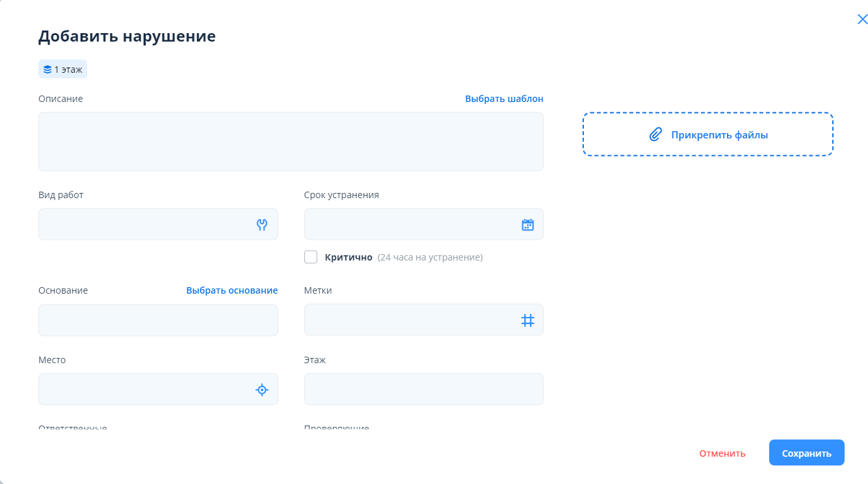
Task: Click the Выбрать основание link
Action: 231,290
